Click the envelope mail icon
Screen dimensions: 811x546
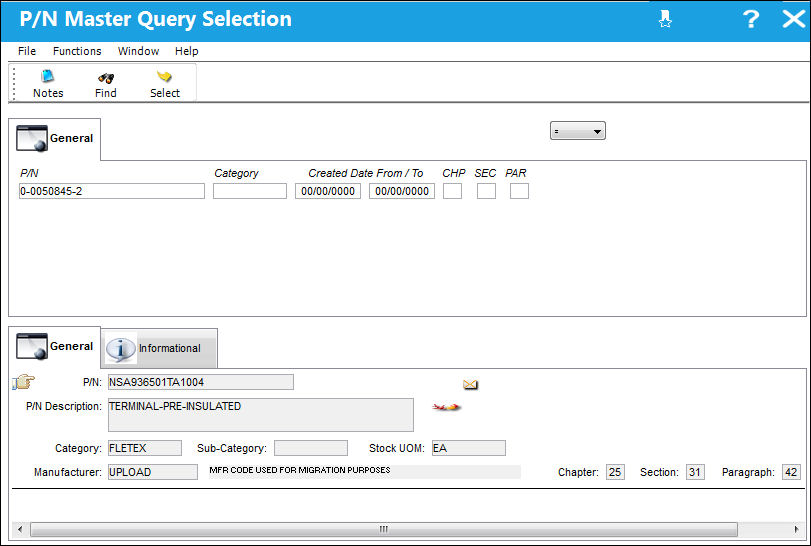(470, 384)
